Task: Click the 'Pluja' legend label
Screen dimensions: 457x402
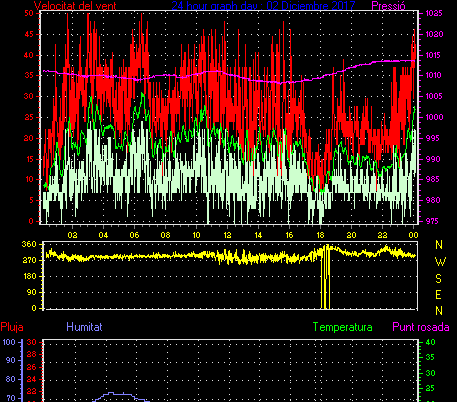Action: (12, 327)
